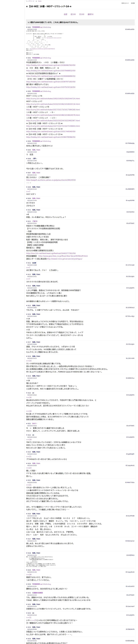This screenshot has width=138, height=644.
Task: Open hobby.2ch.net link 1036086763/l50
Action: [x=51, y=65]
